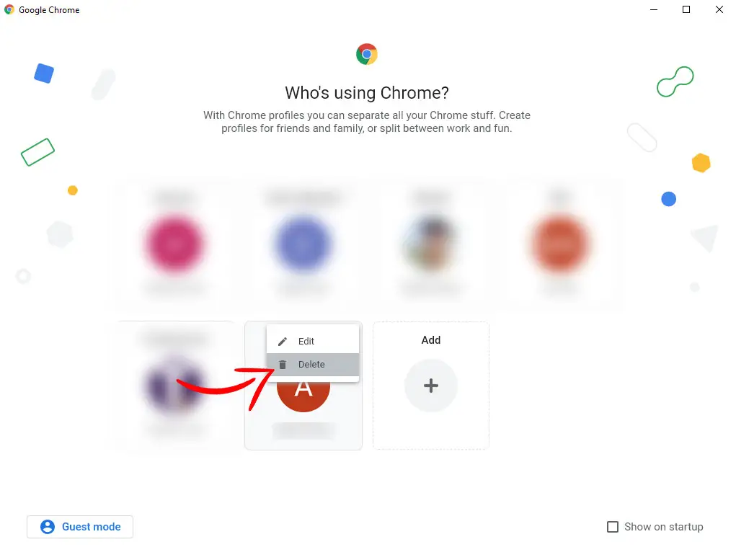Click the person icon in Guest mode button

[x=48, y=527]
